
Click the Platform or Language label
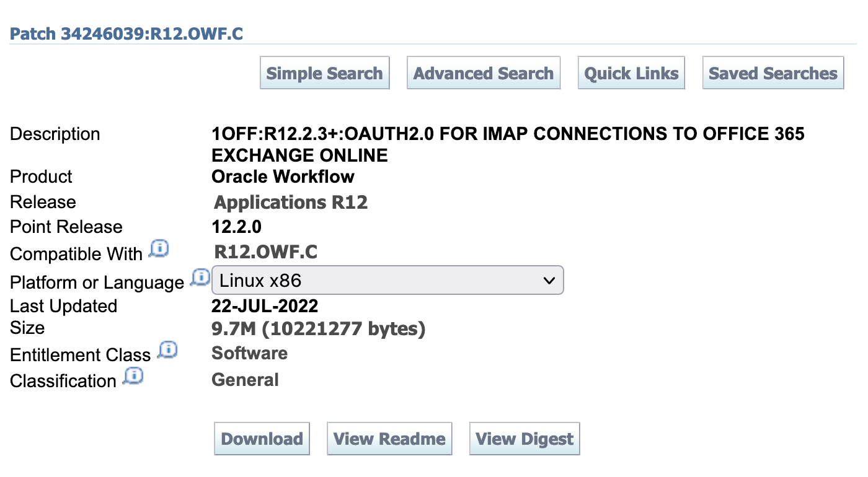tap(97, 282)
